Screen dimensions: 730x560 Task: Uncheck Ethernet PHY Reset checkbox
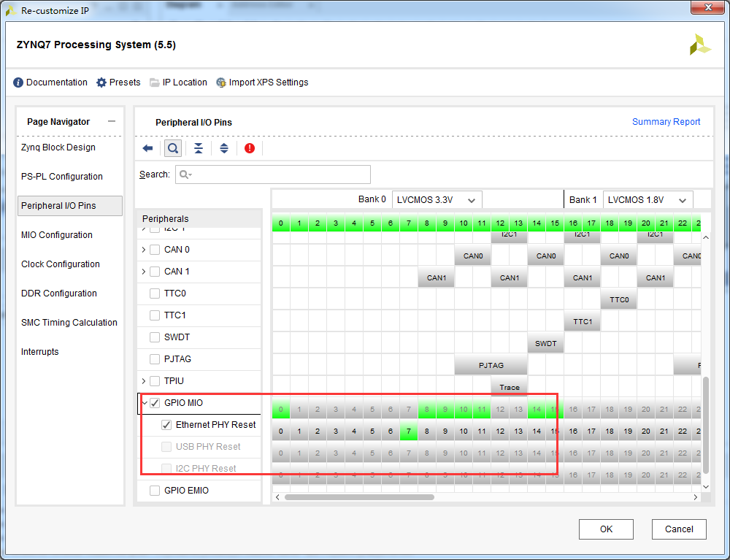point(166,424)
